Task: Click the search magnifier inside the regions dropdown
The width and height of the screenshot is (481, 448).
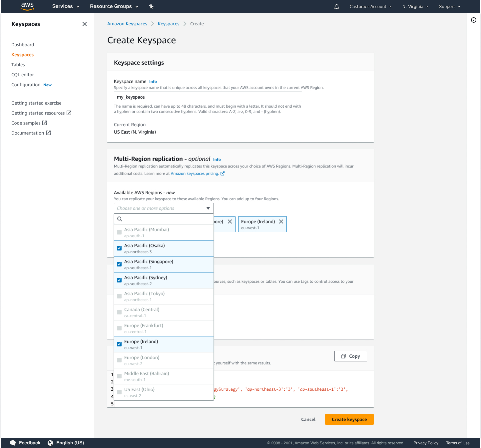Action: point(120,219)
